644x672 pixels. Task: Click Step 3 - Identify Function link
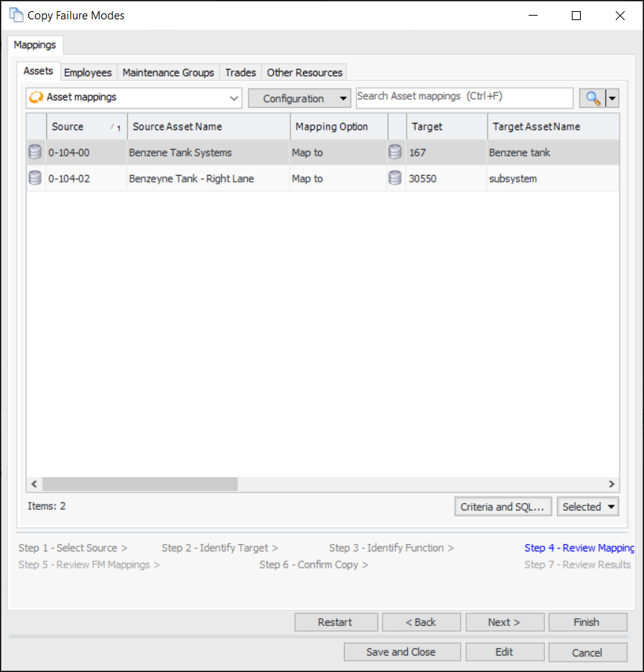click(x=392, y=548)
